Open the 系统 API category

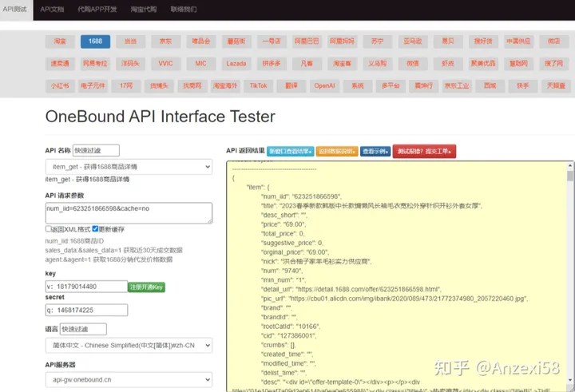[358, 85]
